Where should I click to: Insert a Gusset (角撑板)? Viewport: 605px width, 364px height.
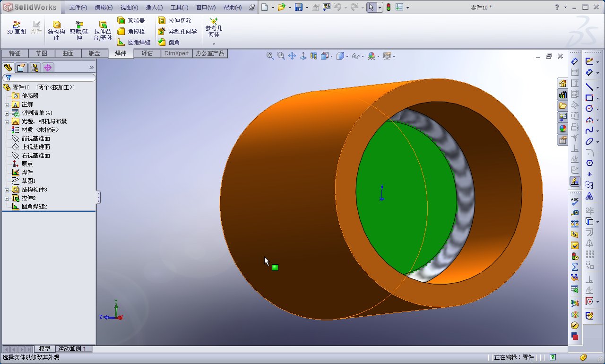pyautogui.click(x=131, y=32)
